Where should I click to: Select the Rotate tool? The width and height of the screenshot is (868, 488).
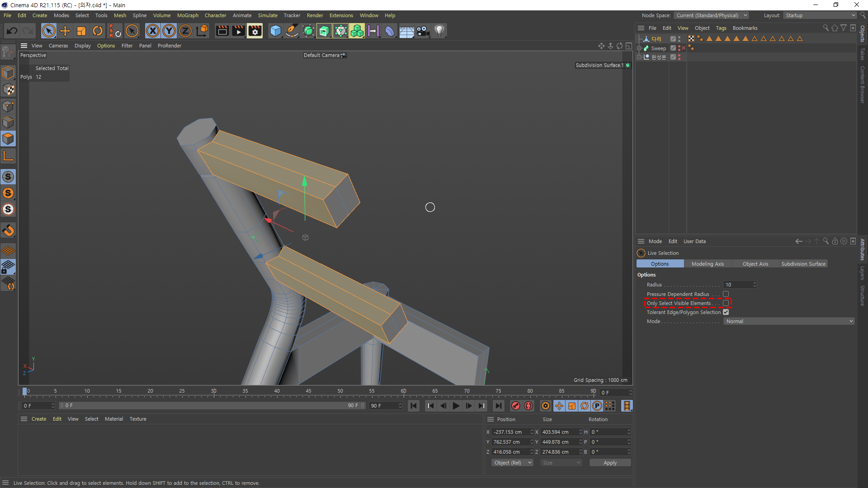point(97,31)
